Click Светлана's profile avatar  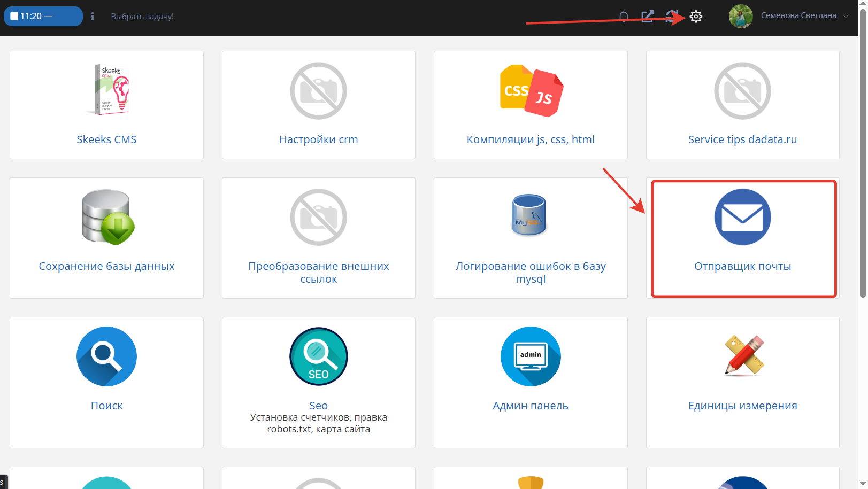click(741, 16)
